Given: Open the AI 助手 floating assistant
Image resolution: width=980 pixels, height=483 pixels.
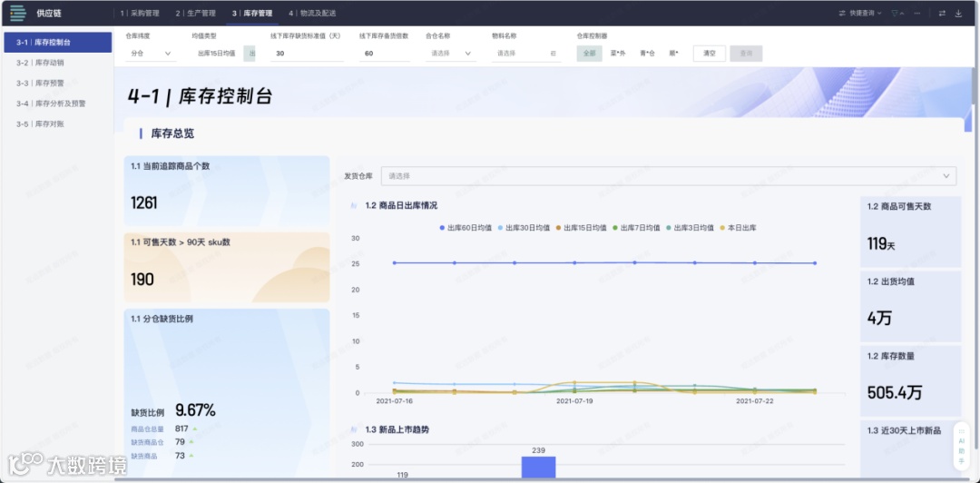Looking at the screenshot, I should (961, 446).
